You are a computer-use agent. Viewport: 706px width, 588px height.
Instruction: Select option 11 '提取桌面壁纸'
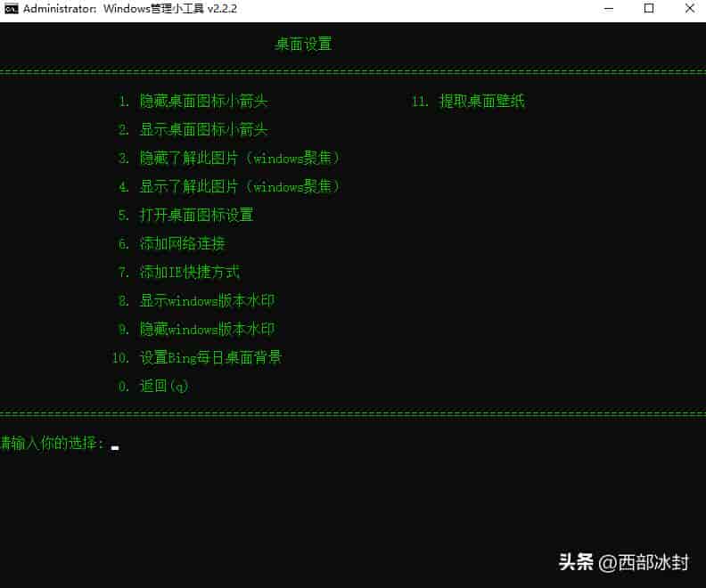tap(468, 101)
